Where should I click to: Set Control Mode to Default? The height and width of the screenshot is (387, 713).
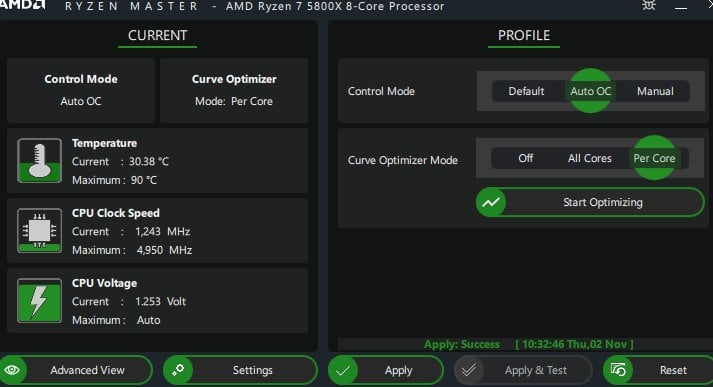pos(526,91)
